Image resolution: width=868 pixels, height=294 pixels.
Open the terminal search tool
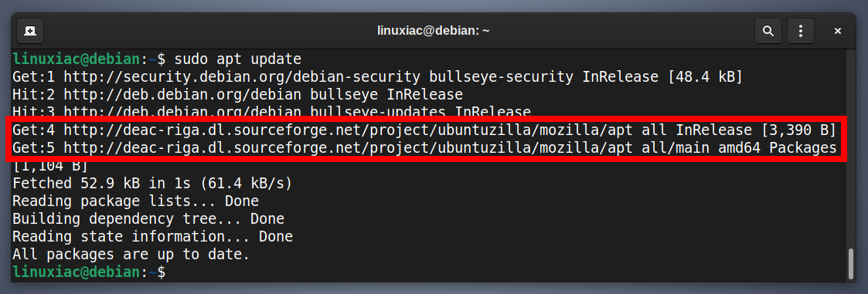pos(768,31)
